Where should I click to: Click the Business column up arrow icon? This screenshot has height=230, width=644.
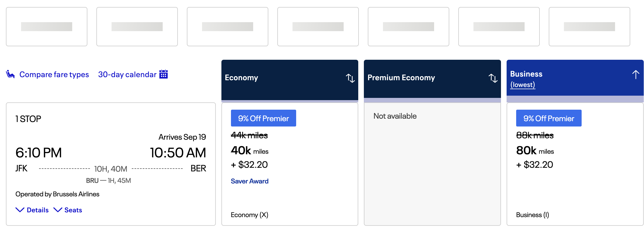[636, 75]
